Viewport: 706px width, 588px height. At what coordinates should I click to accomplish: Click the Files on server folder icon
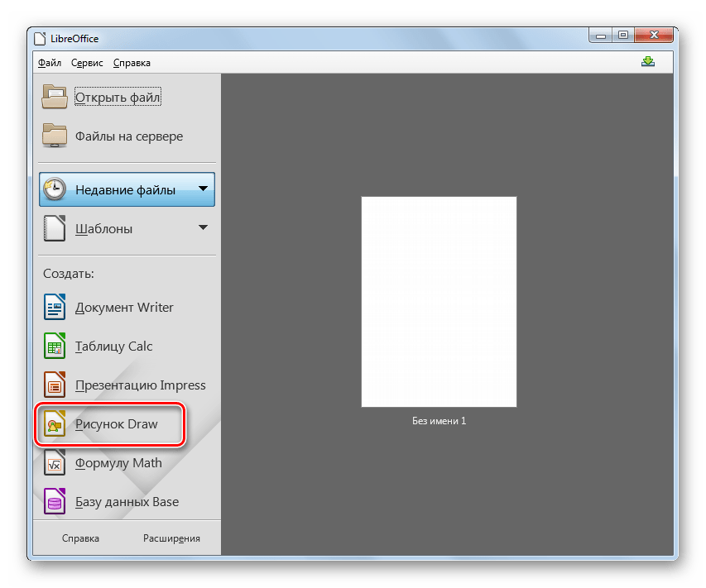click(x=55, y=136)
